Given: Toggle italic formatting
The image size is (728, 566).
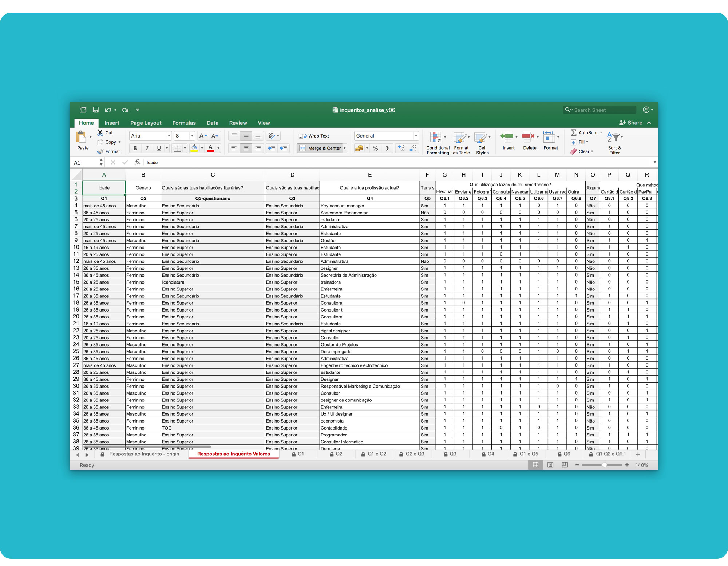Looking at the screenshot, I should pos(147,148).
